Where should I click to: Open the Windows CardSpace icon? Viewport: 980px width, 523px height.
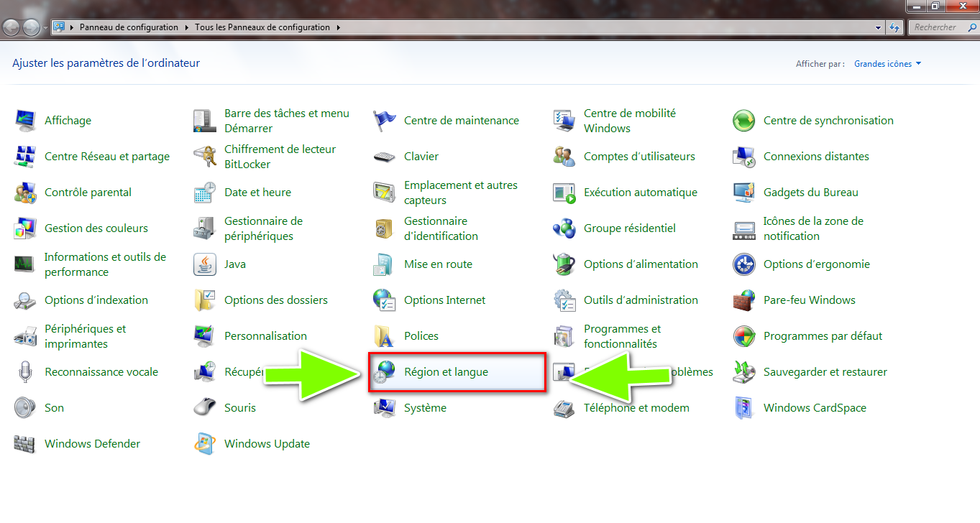point(744,408)
